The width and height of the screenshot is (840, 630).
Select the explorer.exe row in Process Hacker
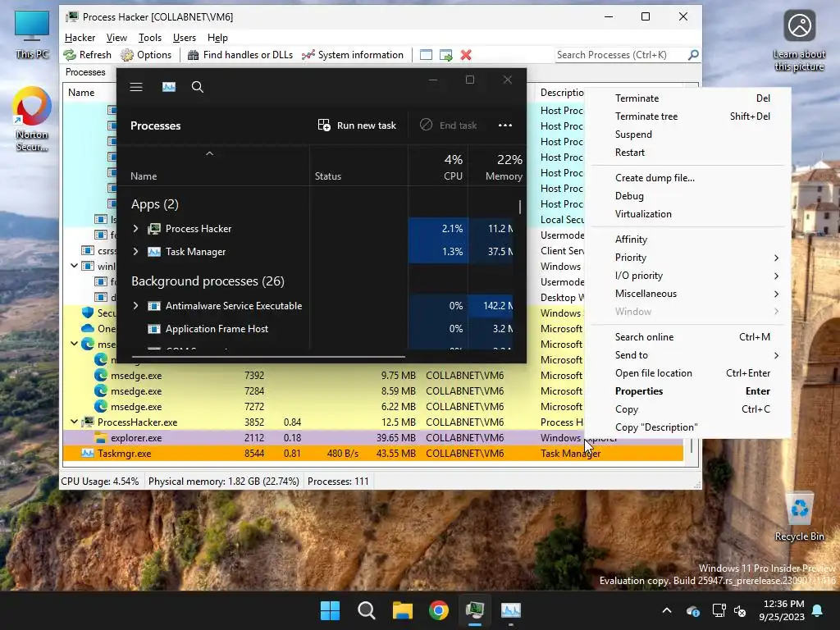point(373,438)
